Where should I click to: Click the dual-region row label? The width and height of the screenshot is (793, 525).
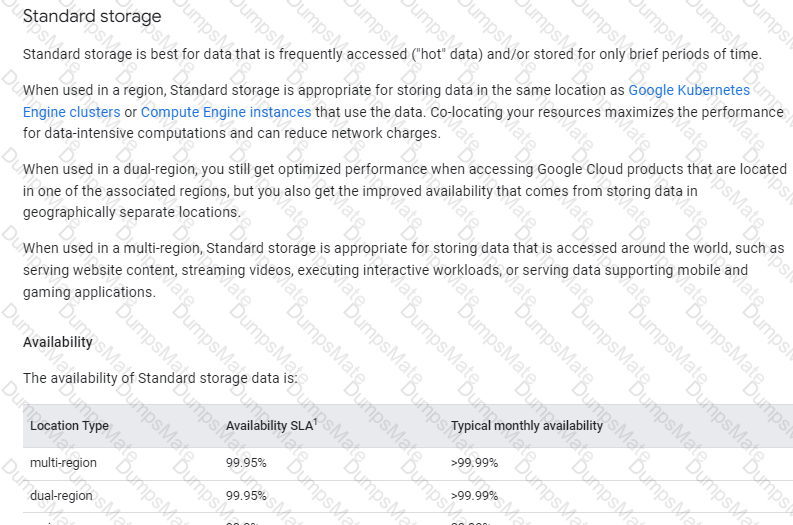tap(61, 496)
